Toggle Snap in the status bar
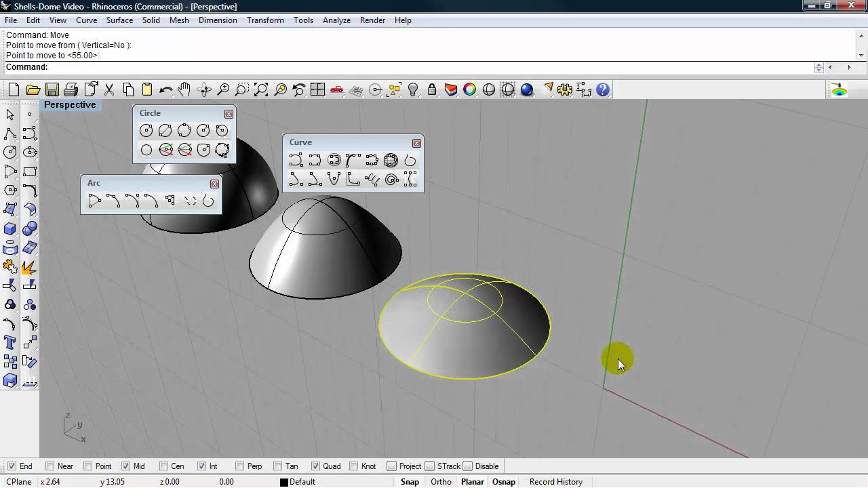 410,482
